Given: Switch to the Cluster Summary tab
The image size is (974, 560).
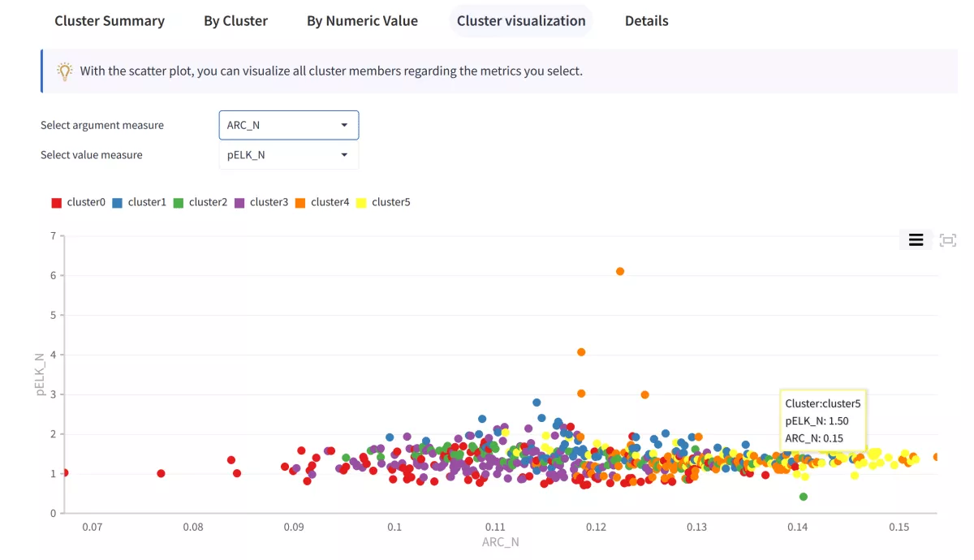Looking at the screenshot, I should [110, 20].
